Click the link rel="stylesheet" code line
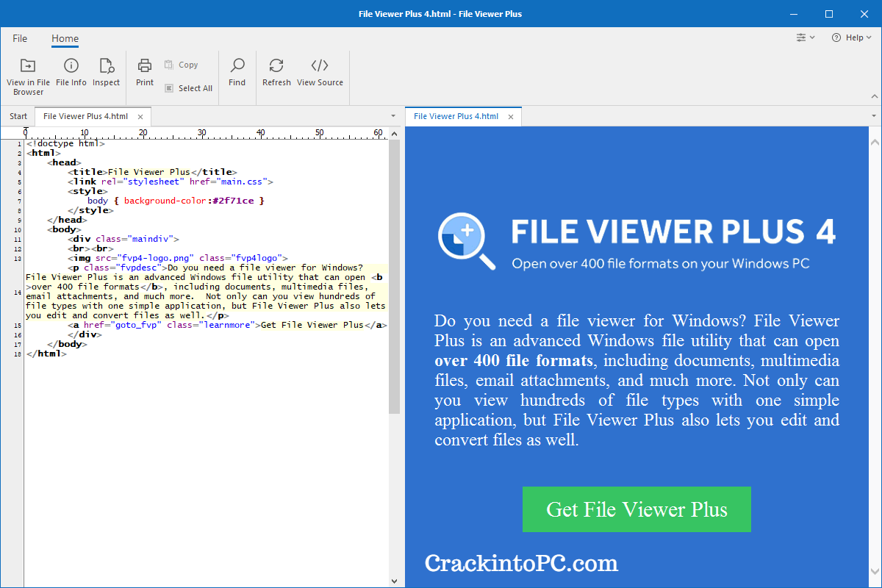 [x=171, y=182]
